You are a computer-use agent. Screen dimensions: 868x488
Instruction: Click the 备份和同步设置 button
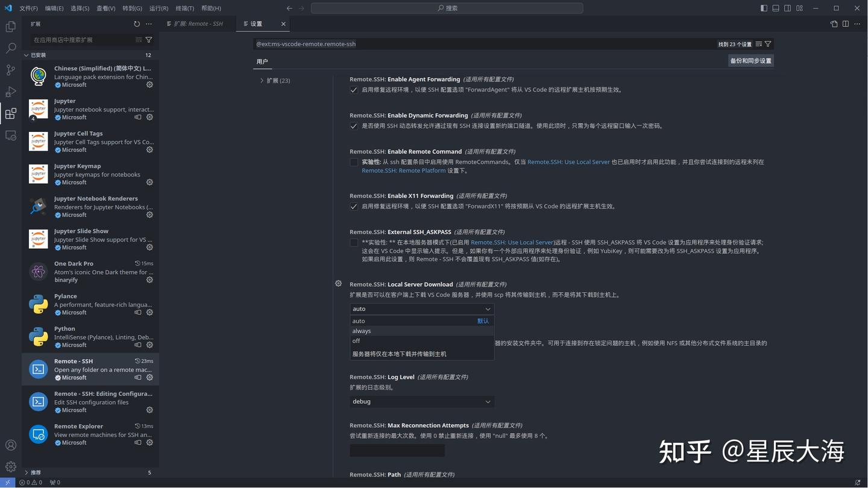click(x=750, y=61)
